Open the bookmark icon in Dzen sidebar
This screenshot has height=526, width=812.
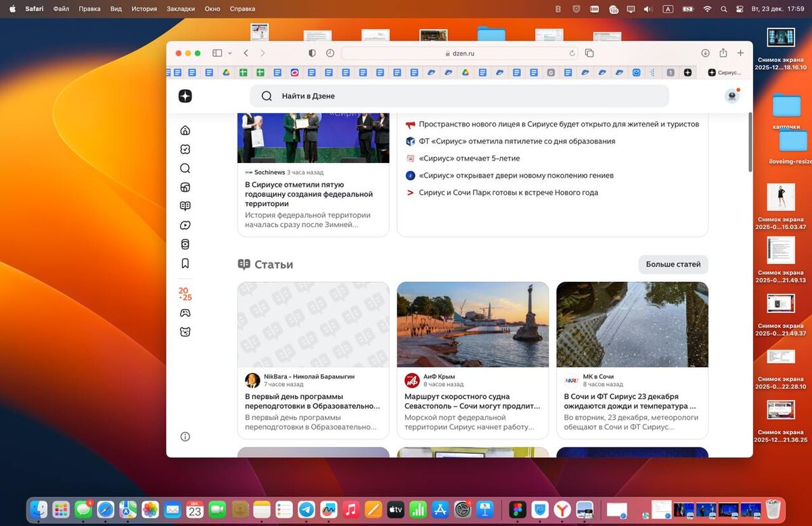click(185, 264)
